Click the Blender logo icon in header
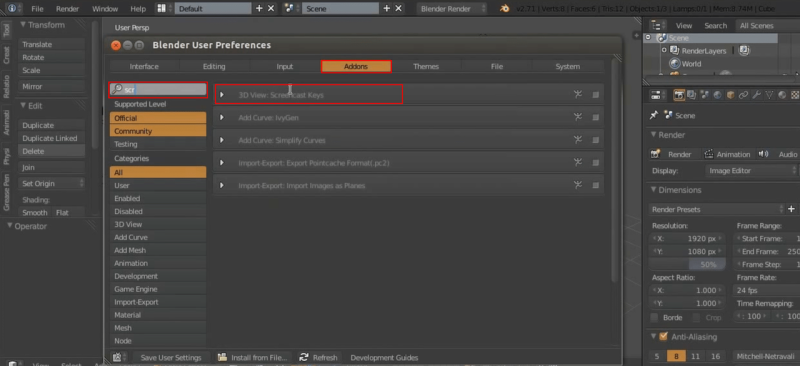The image size is (800, 366). coord(505,8)
